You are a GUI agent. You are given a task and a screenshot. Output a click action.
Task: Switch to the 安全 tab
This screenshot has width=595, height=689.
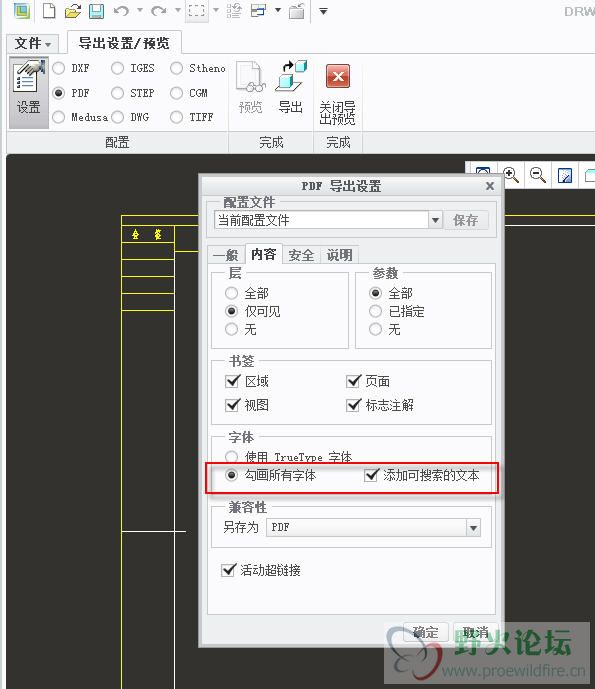pos(301,255)
